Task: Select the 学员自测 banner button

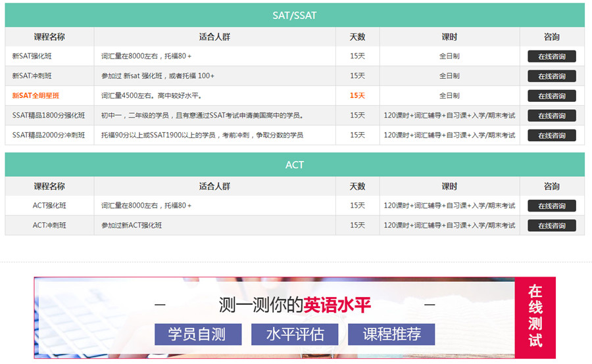Action: click(x=197, y=334)
